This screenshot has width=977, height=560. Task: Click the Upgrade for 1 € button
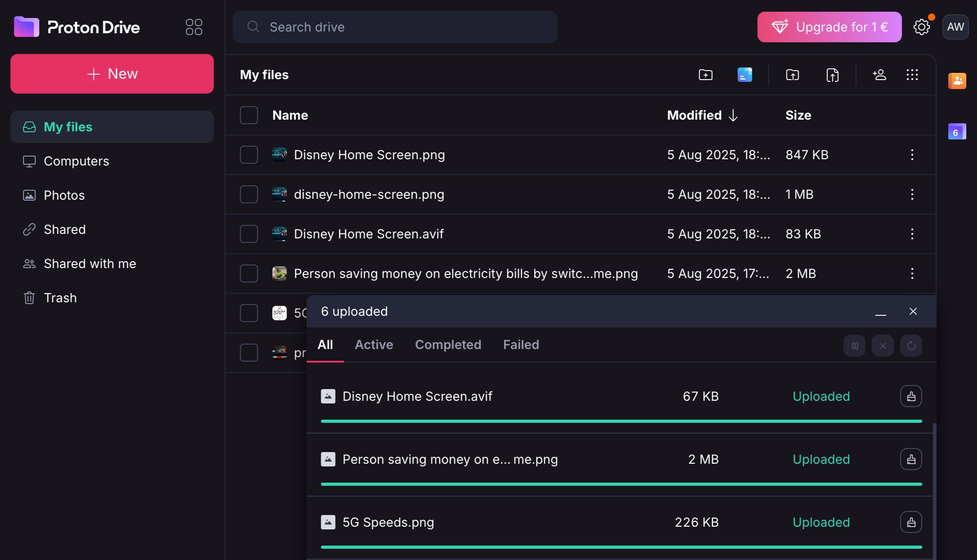coord(829,27)
